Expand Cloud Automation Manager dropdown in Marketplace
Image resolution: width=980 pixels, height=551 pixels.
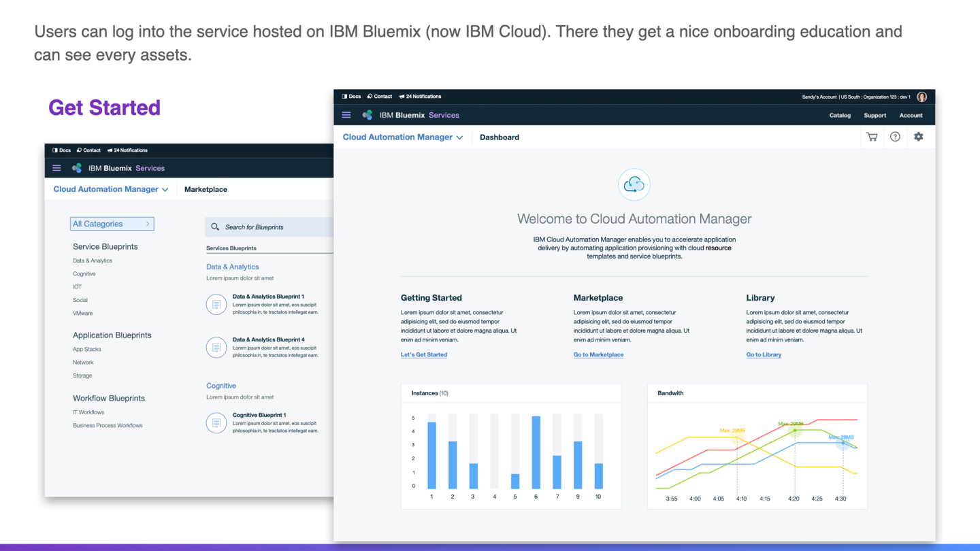click(111, 189)
